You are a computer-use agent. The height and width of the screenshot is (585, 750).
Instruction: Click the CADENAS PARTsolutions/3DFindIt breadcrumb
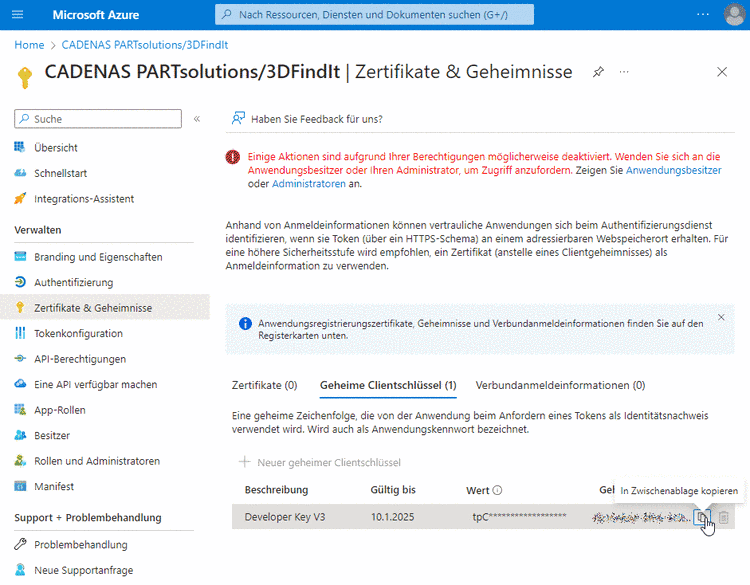point(145,45)
